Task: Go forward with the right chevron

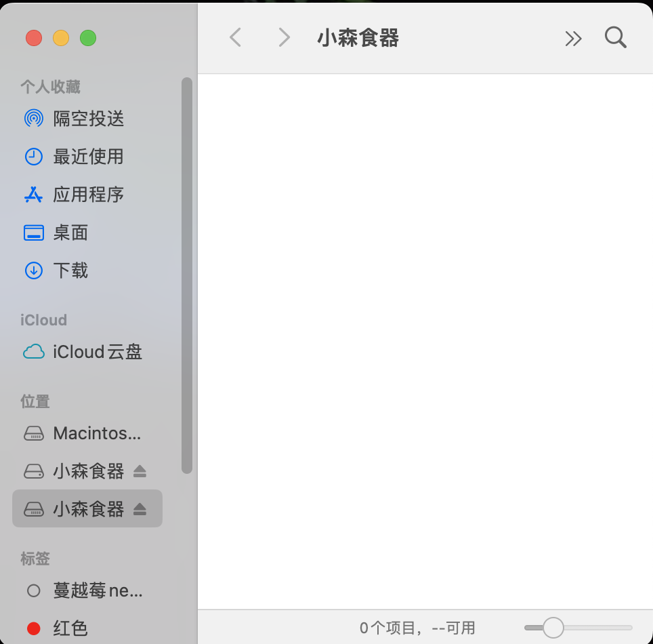Action: point(284,38)
